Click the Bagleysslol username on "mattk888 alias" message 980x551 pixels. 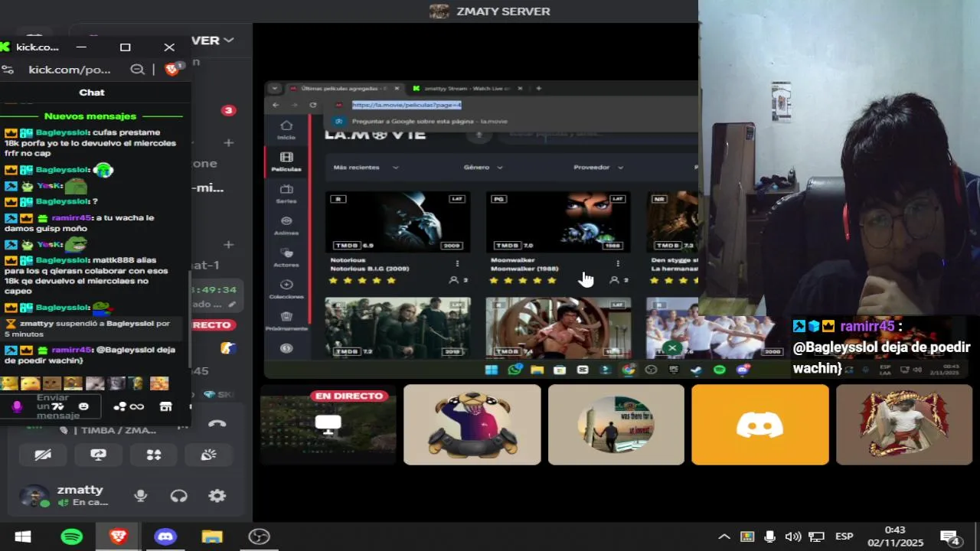tap(63, 260)
